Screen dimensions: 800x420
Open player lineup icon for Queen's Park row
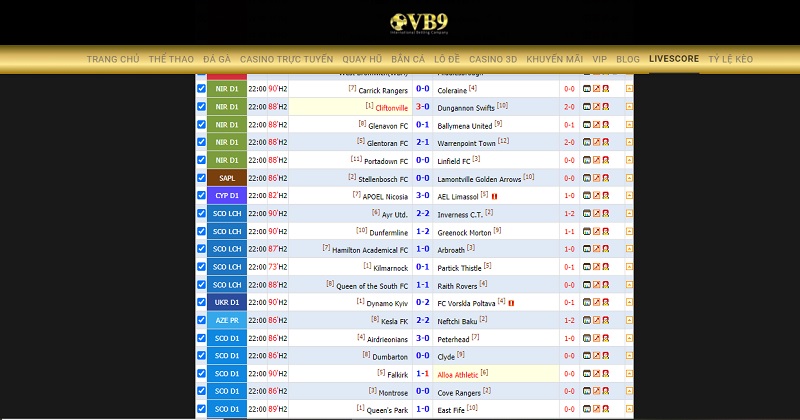click(606, 409)
